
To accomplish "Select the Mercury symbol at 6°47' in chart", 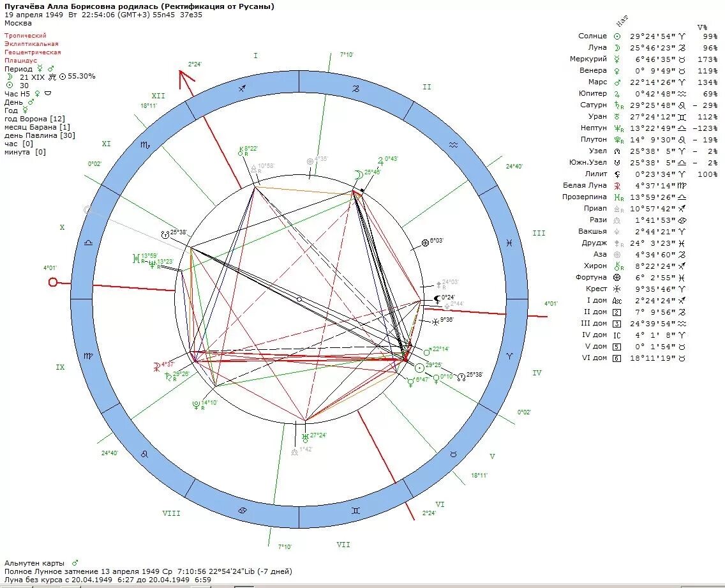I will click(410, 382).
